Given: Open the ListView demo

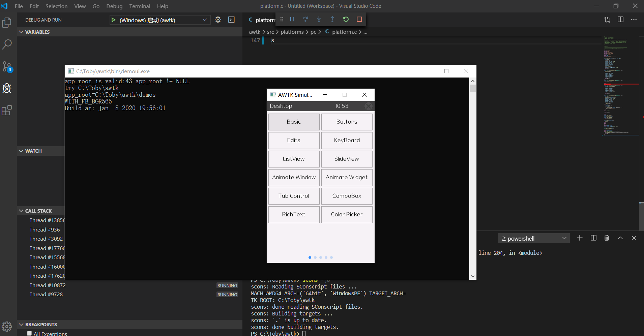Looking at the screenshot, I should (x=294, y=159).
